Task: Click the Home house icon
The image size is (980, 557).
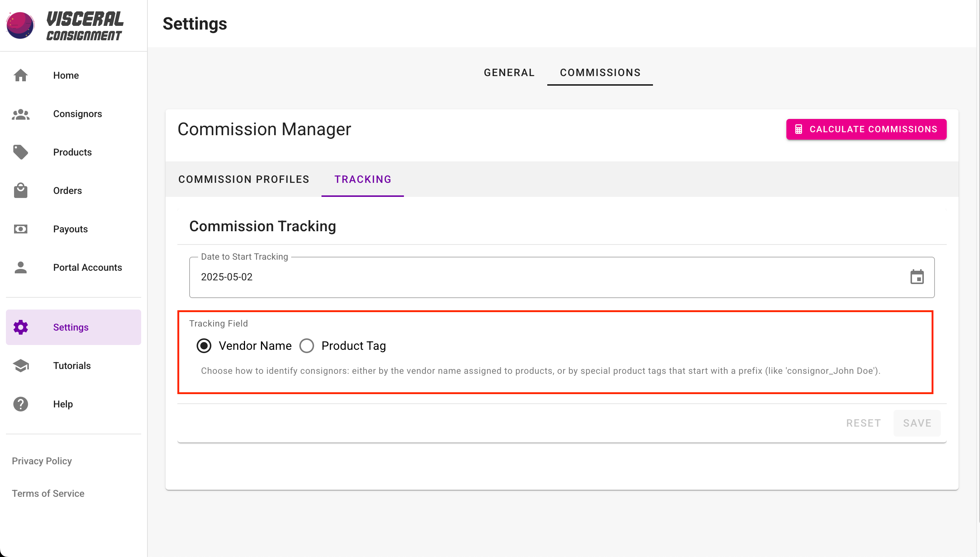Action: coord(21,75)
